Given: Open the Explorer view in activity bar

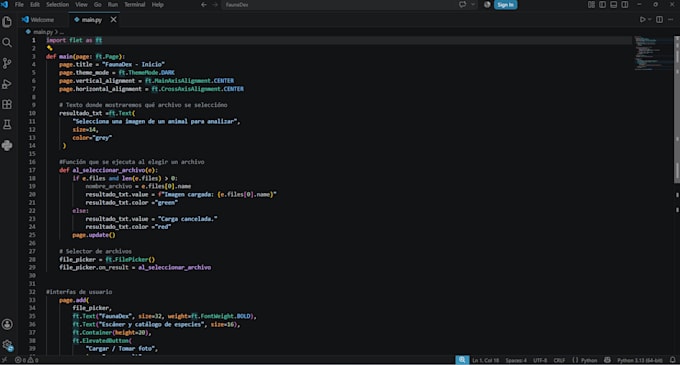Looking at the screenshot, I should [7, 22].
